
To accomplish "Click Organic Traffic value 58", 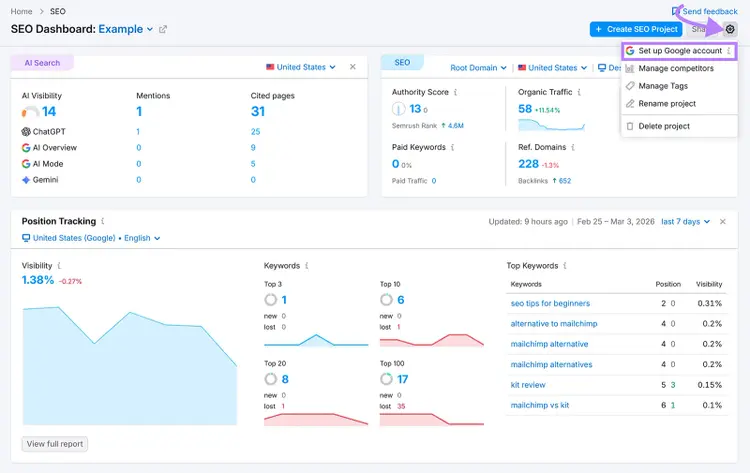I will [x=525, y=109].
